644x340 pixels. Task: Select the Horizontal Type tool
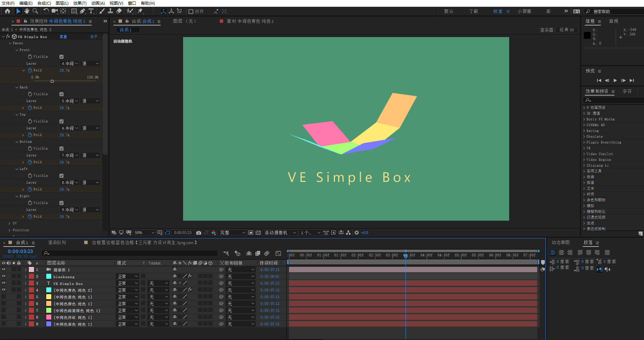coord(91,11)
